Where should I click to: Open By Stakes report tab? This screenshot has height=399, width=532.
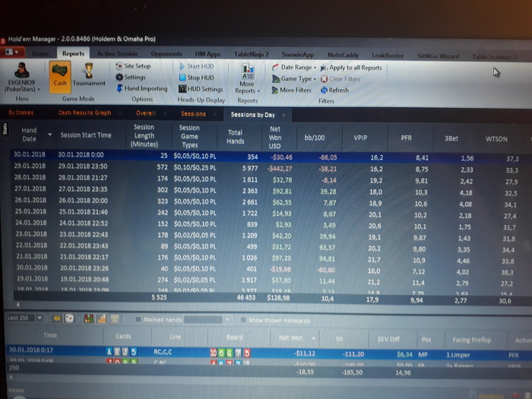[x=21, y=112]
